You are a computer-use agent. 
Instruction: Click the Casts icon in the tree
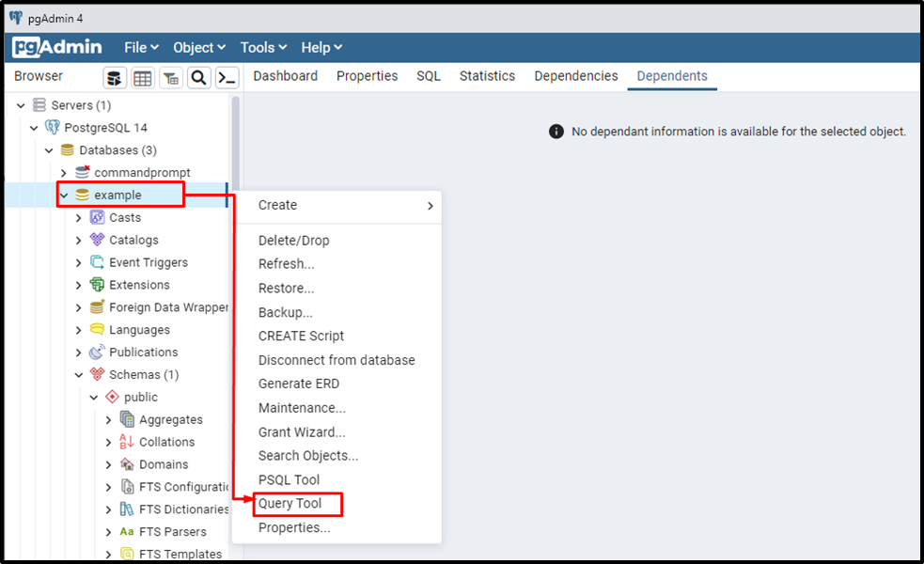coord(99,217)
